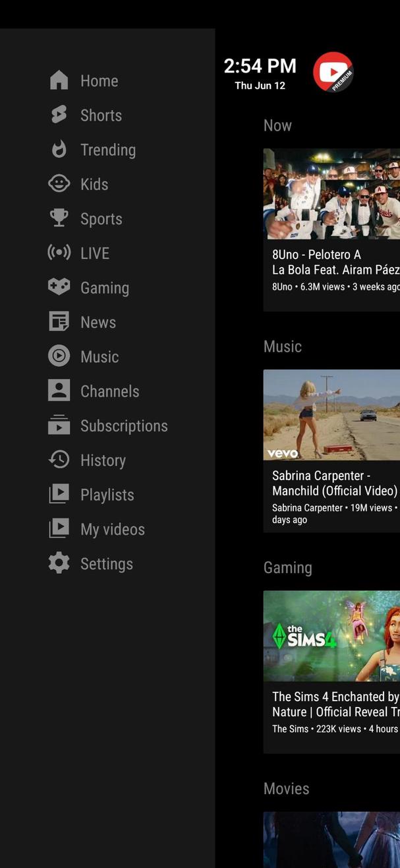Screen dimensions: 400x868
Task: Click the 'Music' row heading above Sabrina video
Action: pos(283,346)
